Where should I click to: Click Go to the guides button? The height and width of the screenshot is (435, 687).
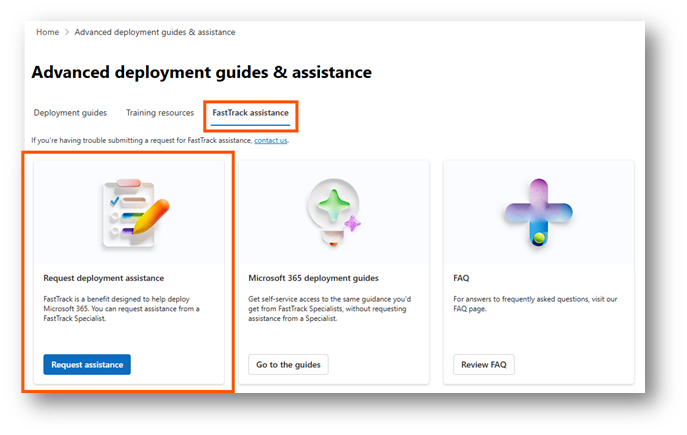pos(288,364)
